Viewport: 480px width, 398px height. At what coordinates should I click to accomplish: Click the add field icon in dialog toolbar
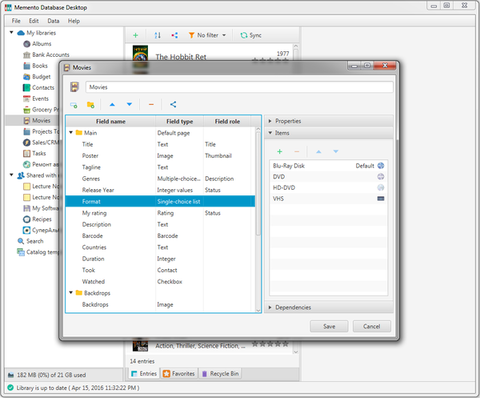74,105
